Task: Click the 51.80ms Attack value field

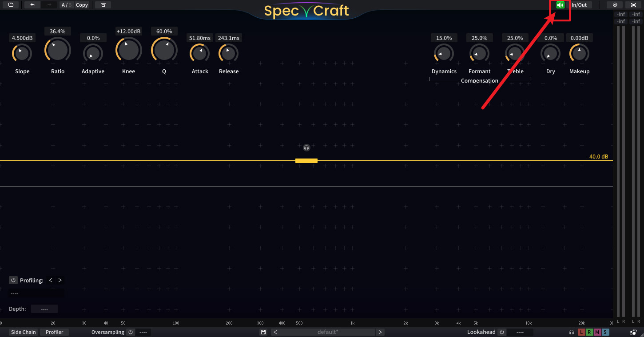Action: (200, 38)
